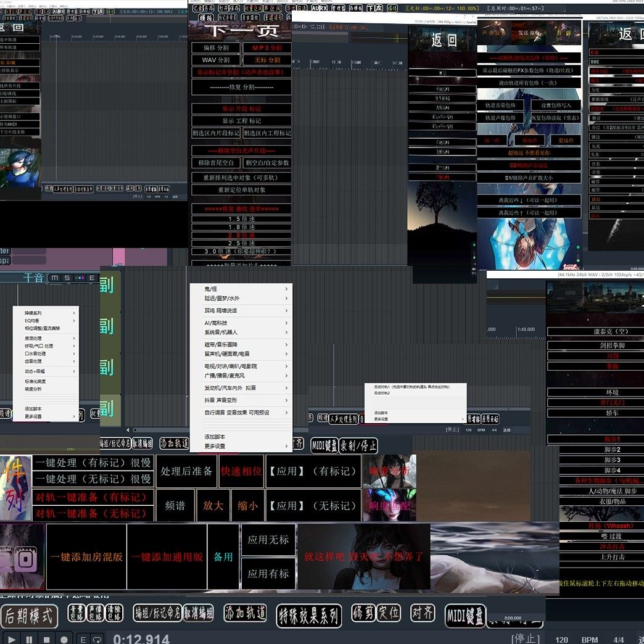This screenshot has height=644, width=644.
Task: Toggle the M mute button on 干音 track
Action: 55,278
